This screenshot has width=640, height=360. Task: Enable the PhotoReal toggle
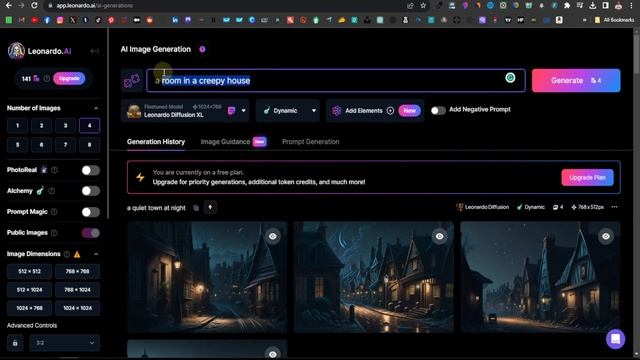coord(90,170)
